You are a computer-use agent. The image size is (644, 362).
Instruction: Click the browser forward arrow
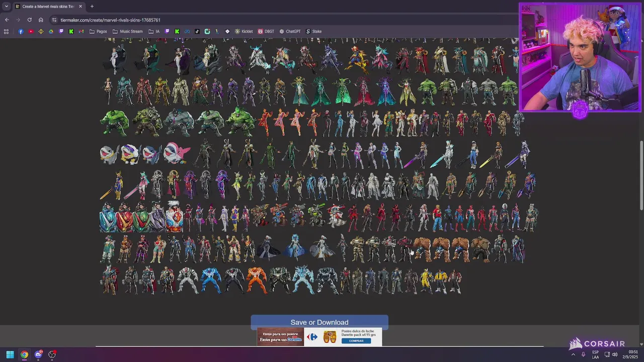[18, 20]
